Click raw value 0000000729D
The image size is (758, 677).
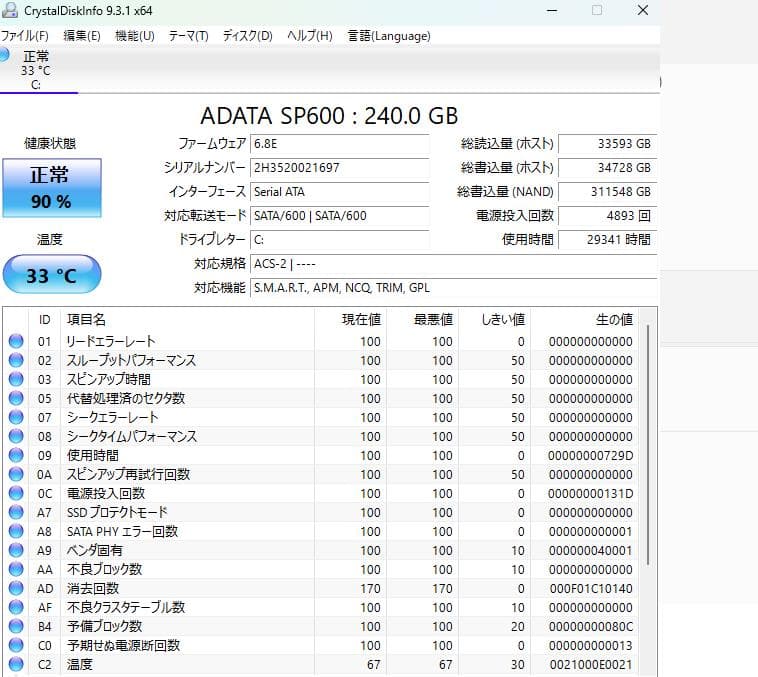point(590,456)
